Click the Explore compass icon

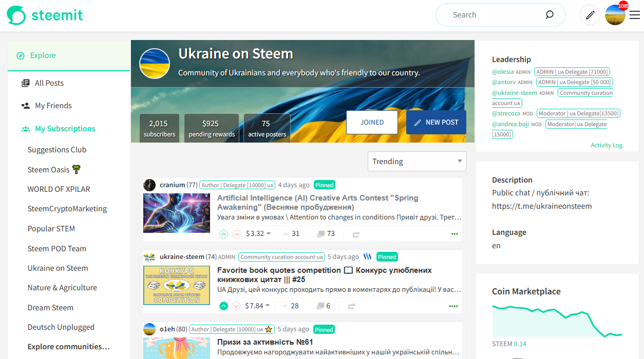21,55
